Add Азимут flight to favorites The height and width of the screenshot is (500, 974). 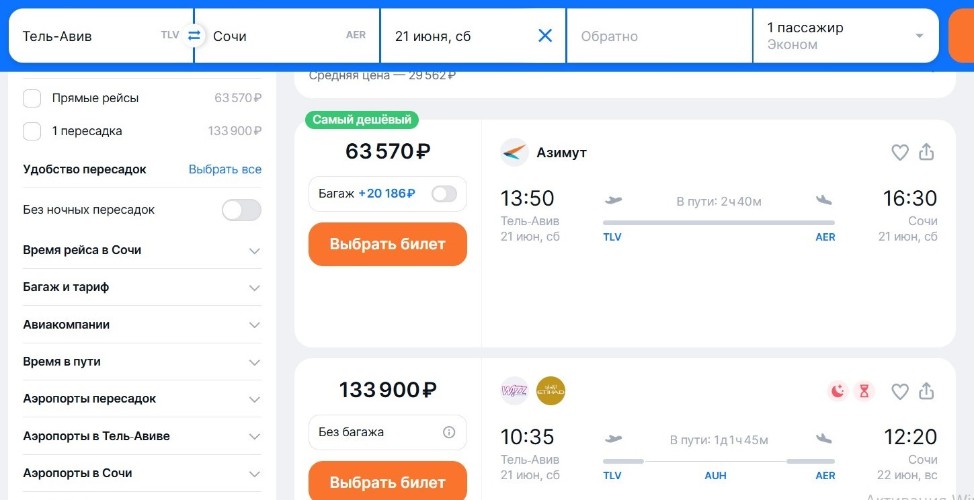tap(899, 152)
